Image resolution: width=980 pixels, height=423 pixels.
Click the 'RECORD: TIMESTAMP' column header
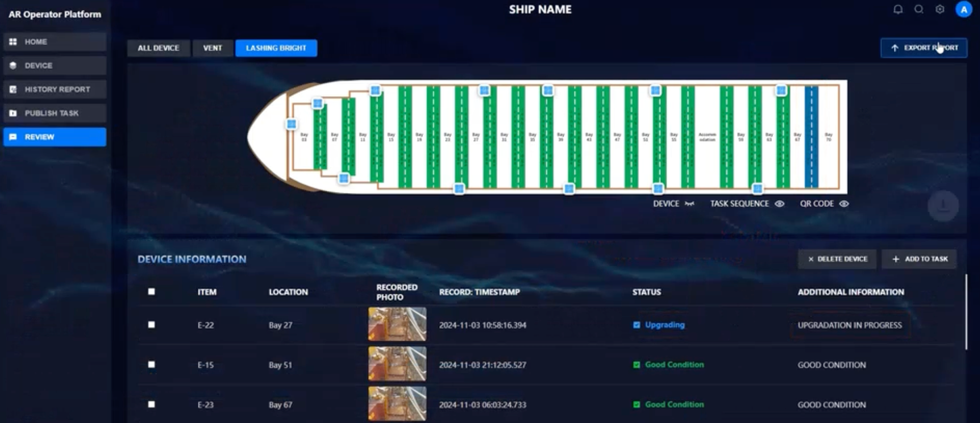tap(479, 292)
